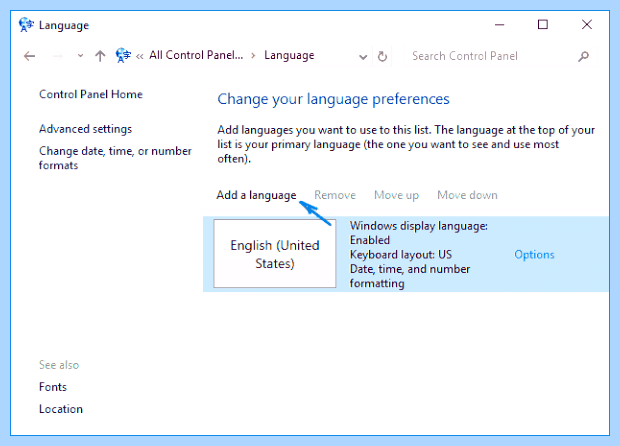Maximize the Language window

point(543,25)
